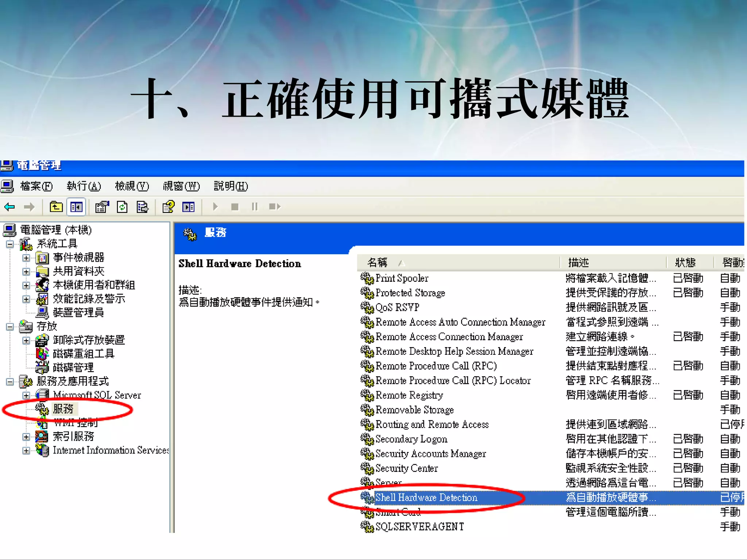Select 磁碟重組工具 in the tree
747x560 pixels.
coord(84,354)
